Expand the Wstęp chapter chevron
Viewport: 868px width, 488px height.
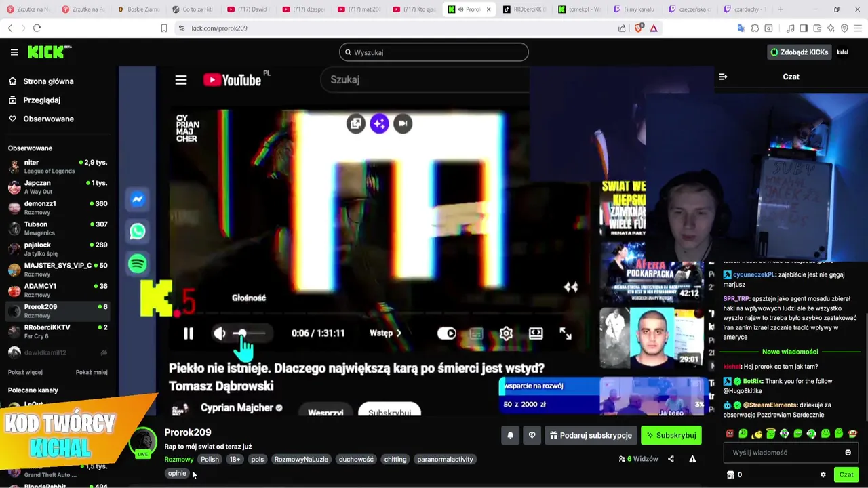click(x=399, y=333)
